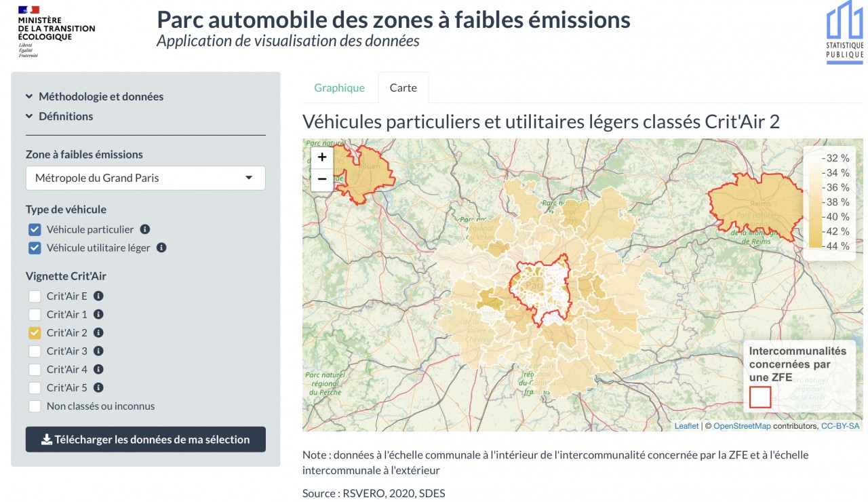
Task: Click the info icon next to Véhicule particulier
Action: 145,229
